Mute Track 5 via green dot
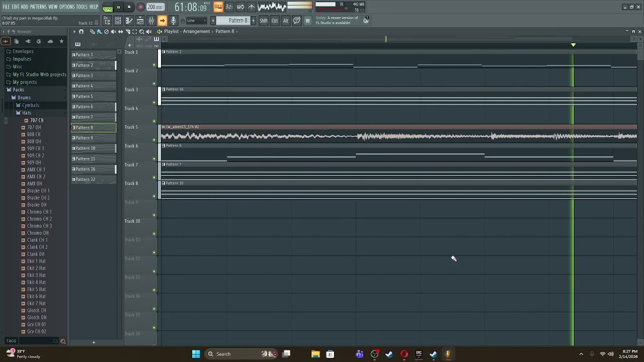 (x=154, y=140)
